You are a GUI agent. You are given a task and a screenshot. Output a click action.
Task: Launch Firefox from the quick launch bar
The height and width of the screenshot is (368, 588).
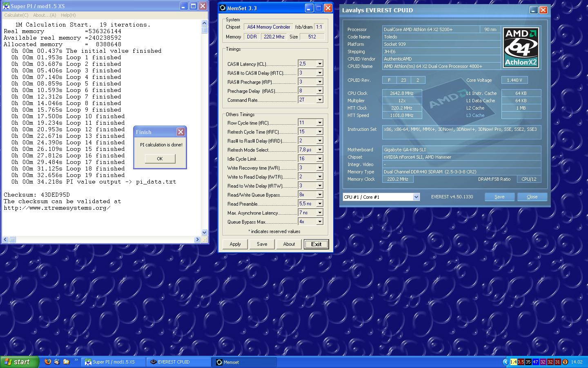[48, 361]
